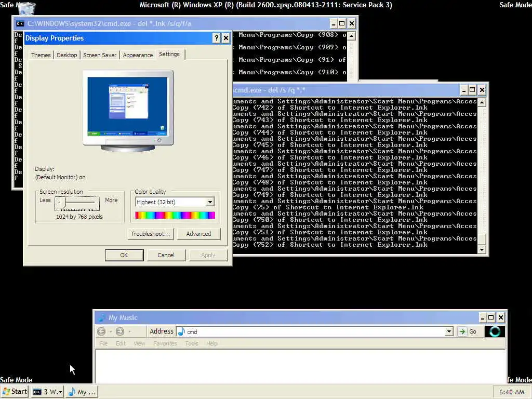Expand the Address bar dropdown

449,332
